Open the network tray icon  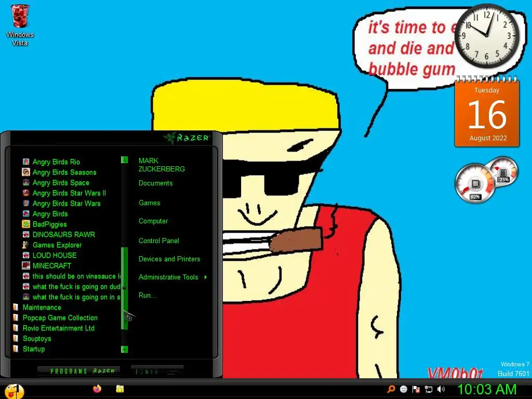pyautogui.click(x=429, y=389)
